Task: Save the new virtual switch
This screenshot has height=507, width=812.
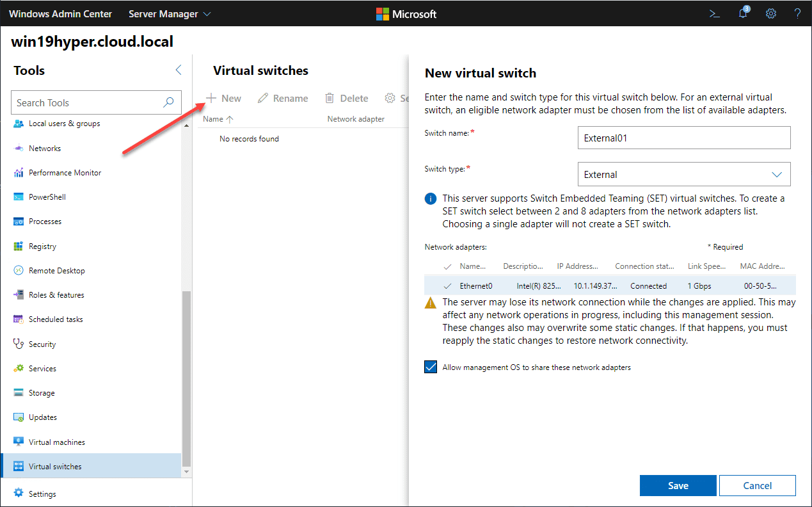Action: pos(678,485)
